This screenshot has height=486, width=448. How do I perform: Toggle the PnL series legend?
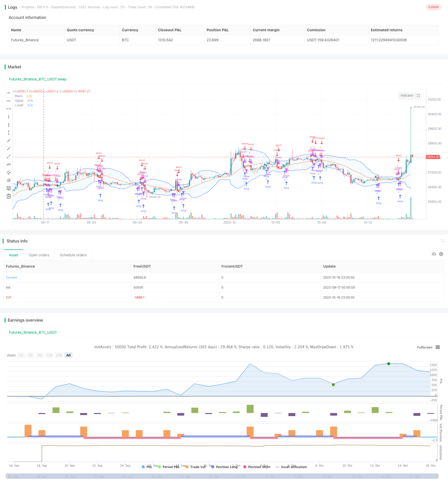tap(147, 467)
